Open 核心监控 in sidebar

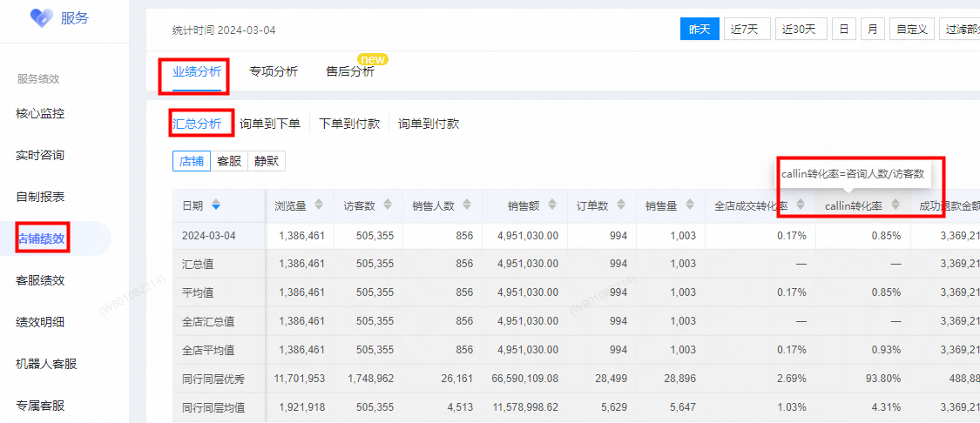[x=40, y=114]
